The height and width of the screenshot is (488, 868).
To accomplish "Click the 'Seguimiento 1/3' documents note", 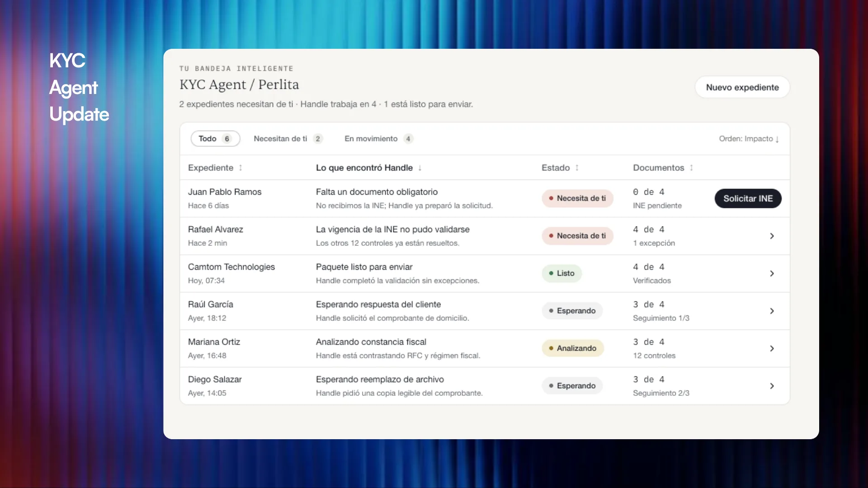I will pos(661,318).
